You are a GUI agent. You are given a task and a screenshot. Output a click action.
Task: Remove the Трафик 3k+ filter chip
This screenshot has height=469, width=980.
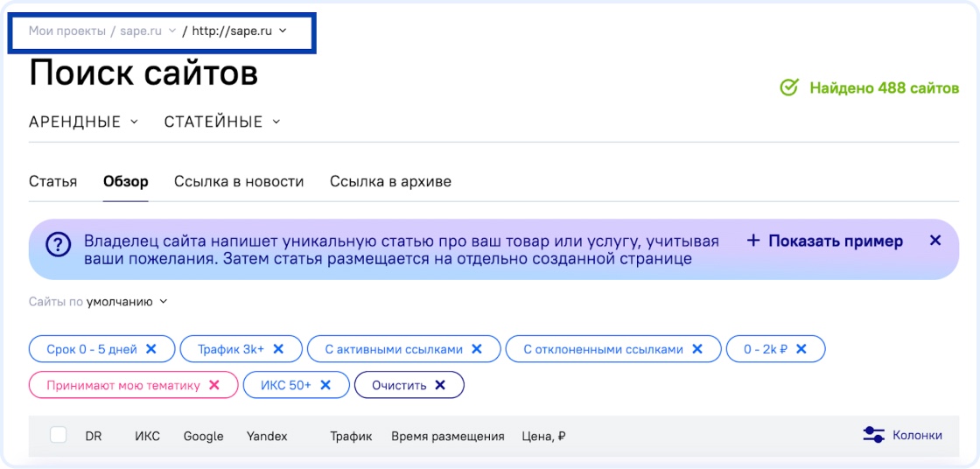[x=278, y=349]
